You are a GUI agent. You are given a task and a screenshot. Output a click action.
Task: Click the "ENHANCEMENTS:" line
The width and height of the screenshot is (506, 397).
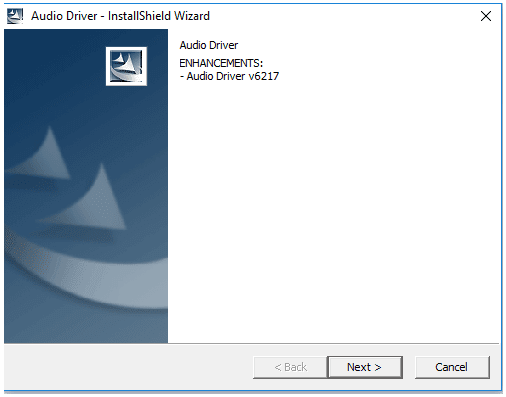(x=221, y=63)
